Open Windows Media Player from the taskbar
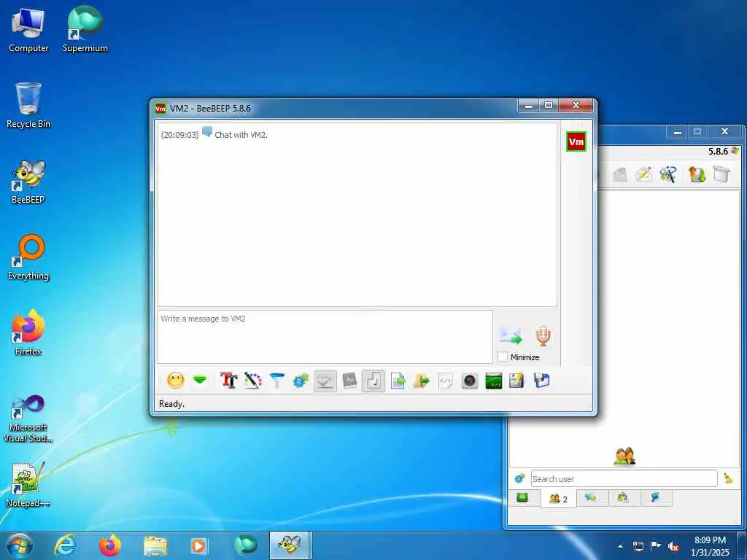 click(x=198, y=545)
